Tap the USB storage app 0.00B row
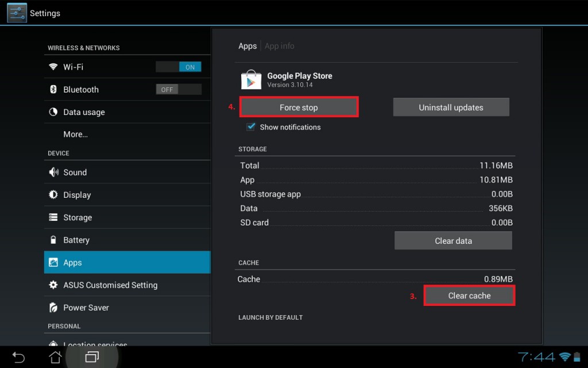588x368 pixels. tap(376, 194)
